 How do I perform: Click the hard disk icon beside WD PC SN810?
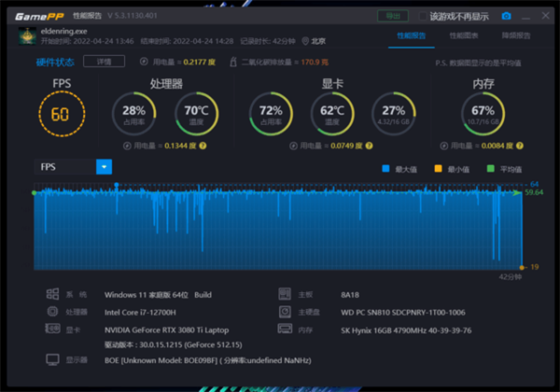point(284,311)
